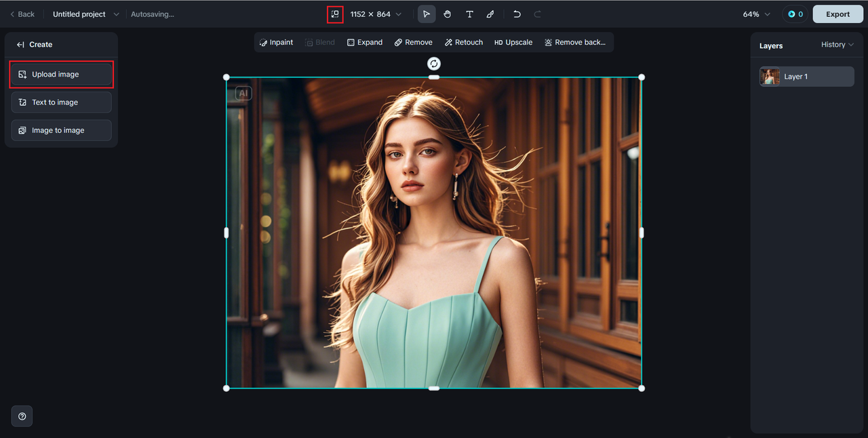Click the rotate handle above the image
868x438 pixels.
[x=434, y=64]
